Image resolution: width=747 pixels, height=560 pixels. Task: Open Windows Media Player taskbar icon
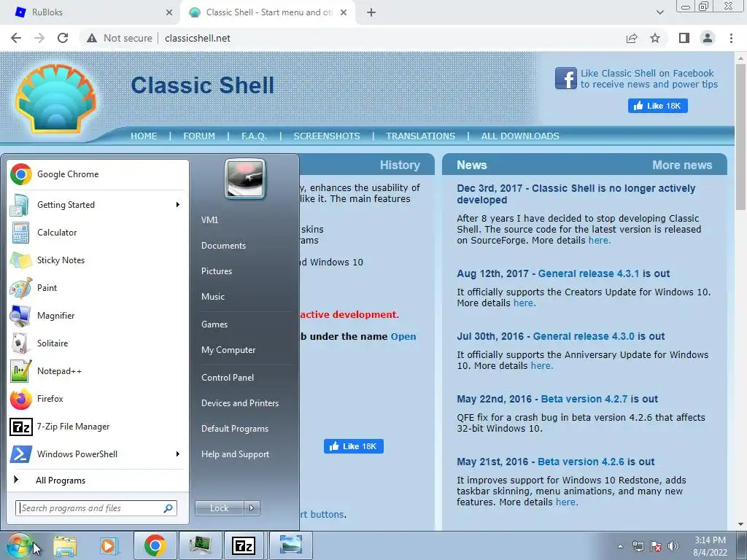(109, 545)
